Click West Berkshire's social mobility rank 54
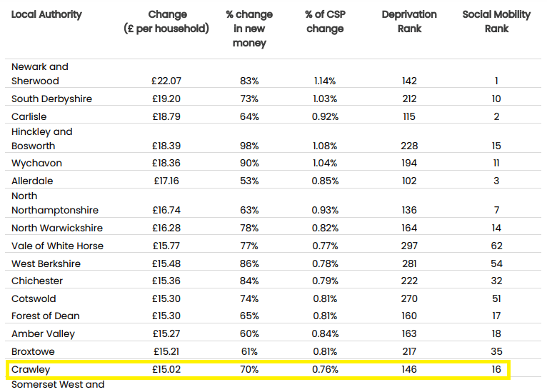This screenshot has width=547, height=392. tap(496, 264)
